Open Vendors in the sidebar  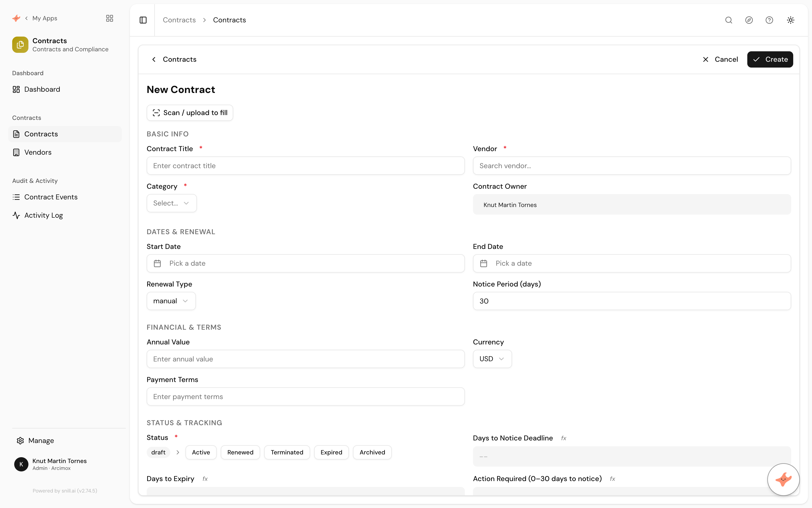pyautogui.click(x=65, y=152)
